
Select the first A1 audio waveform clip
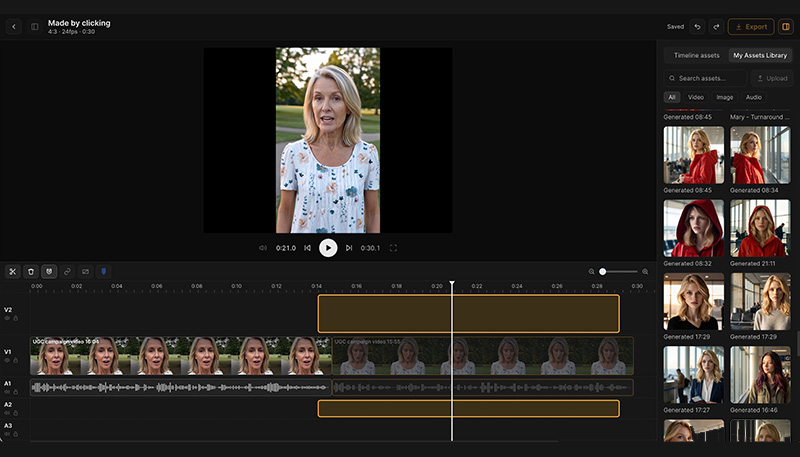(x=181, y=387)
